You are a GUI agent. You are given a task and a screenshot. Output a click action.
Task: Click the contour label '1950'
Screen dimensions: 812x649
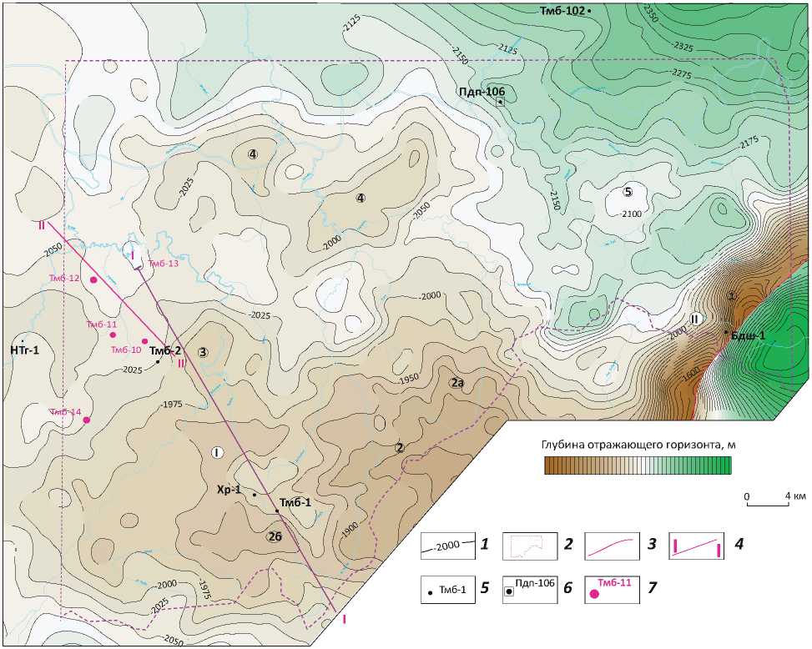(x=409, y=380)
